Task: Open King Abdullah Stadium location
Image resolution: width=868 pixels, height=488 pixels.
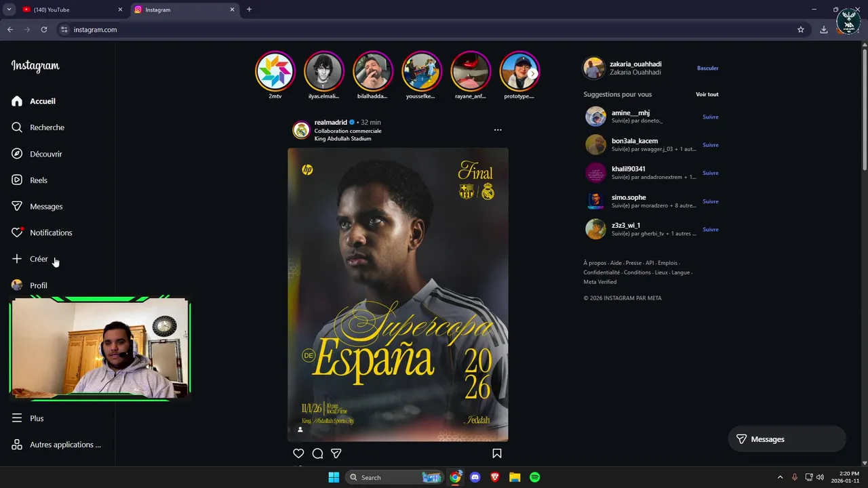Action: click(x=342, y=139)
